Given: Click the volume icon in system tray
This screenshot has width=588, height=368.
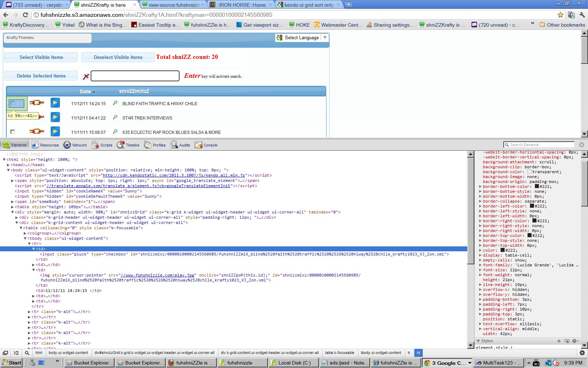Looking at the screenshot, I should (x=556, y=363).
